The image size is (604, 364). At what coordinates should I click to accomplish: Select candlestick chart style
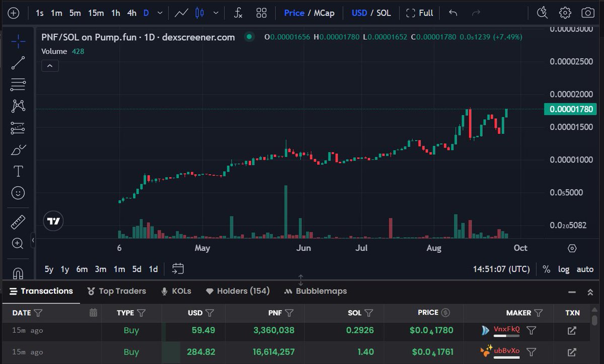coord(200,13)
